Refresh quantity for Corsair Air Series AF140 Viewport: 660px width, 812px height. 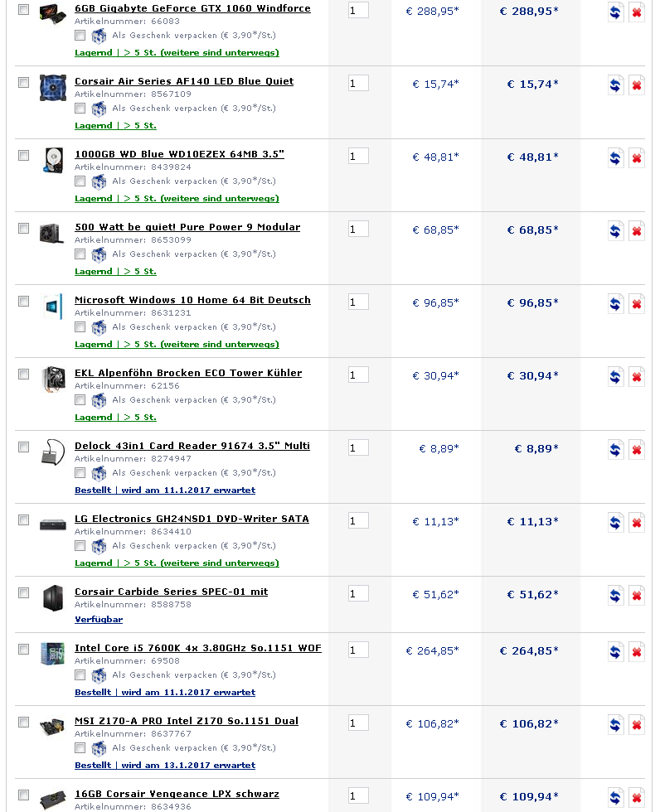(615, 85)
